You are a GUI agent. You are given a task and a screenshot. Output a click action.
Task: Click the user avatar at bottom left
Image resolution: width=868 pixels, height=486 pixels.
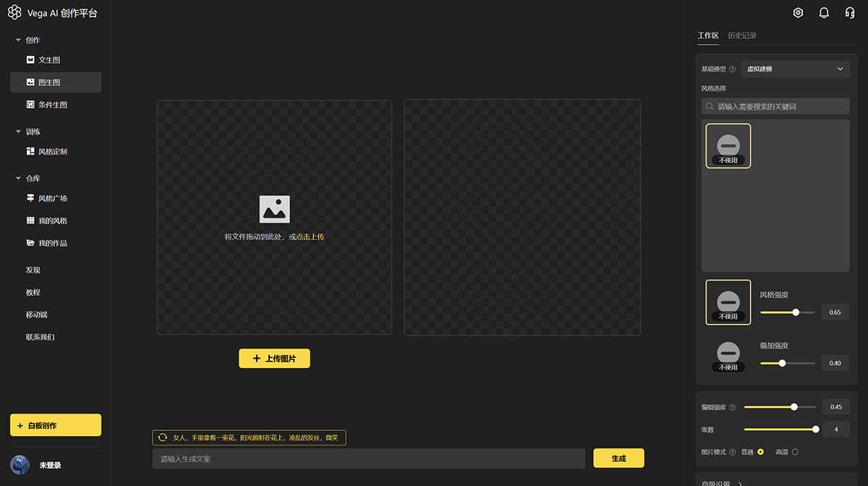tap(20, 465)
